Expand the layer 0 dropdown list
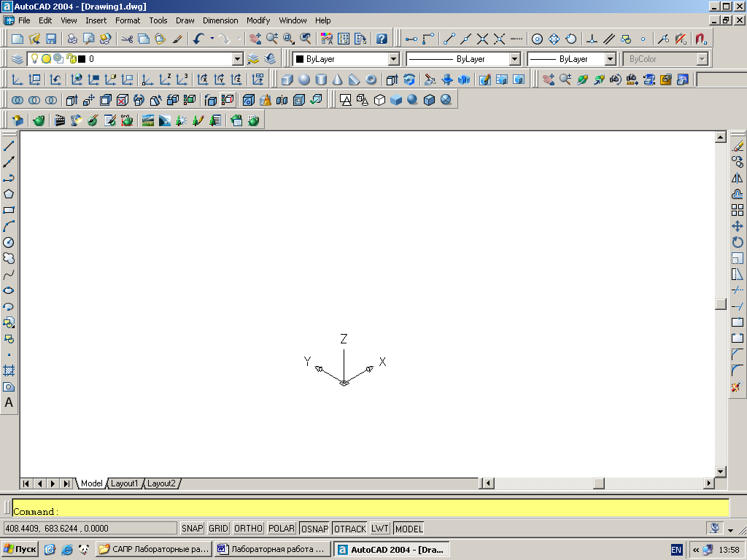Viewport: 747px width, 560px height. tap(237, 59)
